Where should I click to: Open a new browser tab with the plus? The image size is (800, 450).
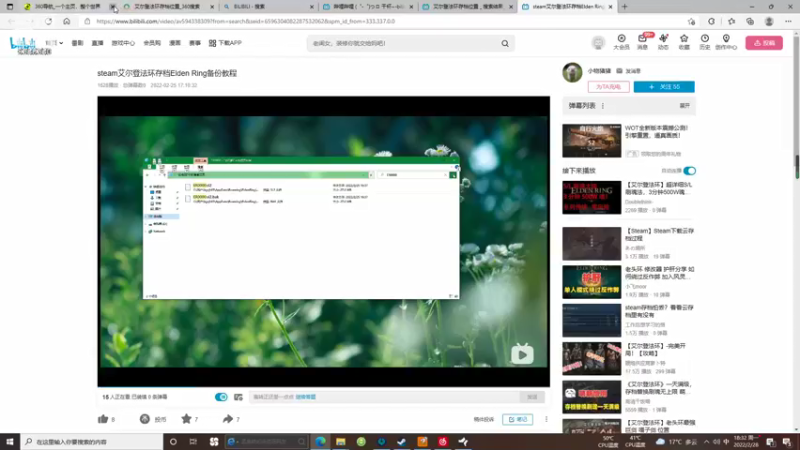(624, 7)
